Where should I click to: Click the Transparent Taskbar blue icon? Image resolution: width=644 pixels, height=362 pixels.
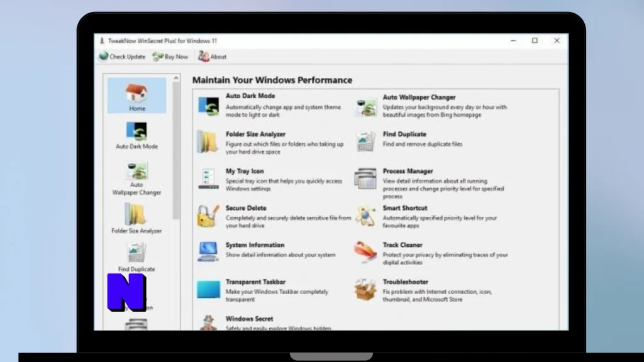click(208, 289)
